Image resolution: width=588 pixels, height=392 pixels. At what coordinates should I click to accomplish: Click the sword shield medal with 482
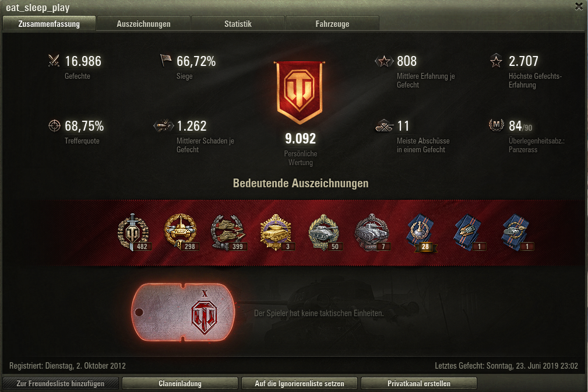click(x=133, y=232)
